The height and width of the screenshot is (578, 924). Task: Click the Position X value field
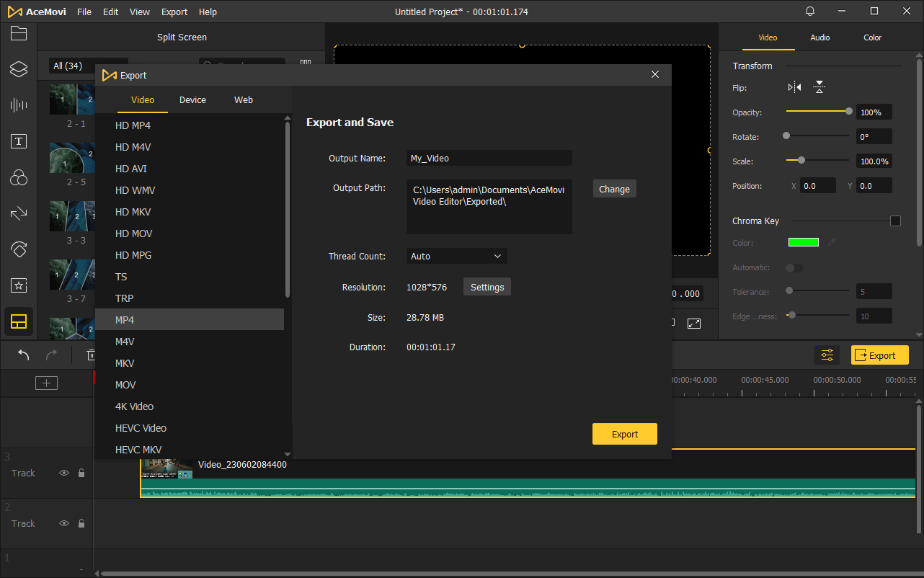[818, 186]
